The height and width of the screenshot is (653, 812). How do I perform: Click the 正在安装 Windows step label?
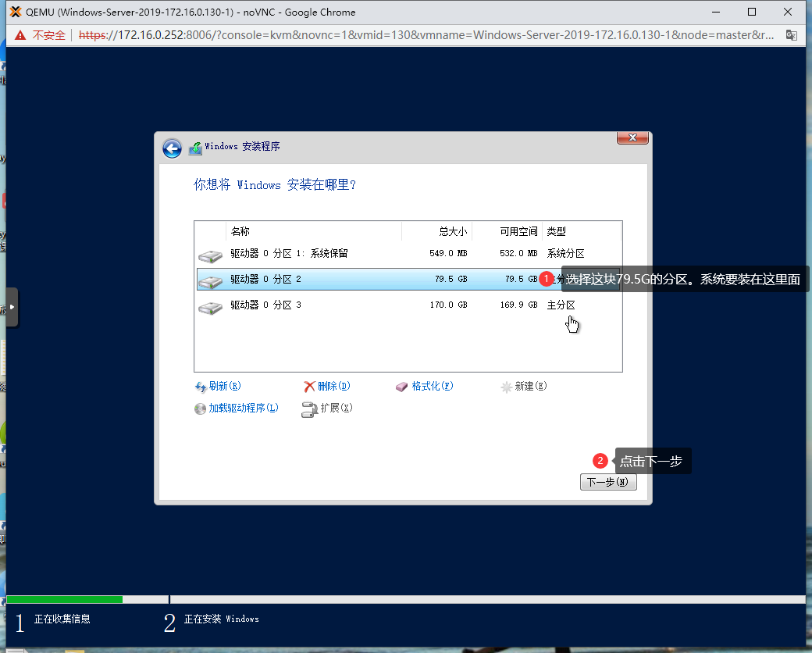pos(222,619)
